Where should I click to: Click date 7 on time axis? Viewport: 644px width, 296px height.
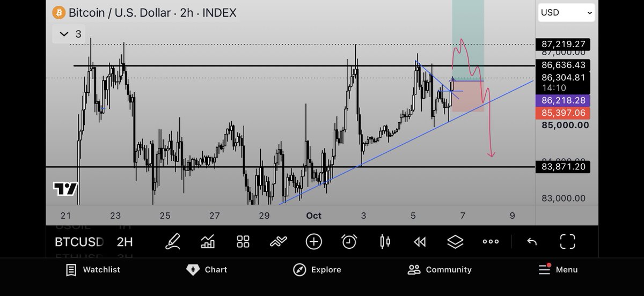pos(463,216)
